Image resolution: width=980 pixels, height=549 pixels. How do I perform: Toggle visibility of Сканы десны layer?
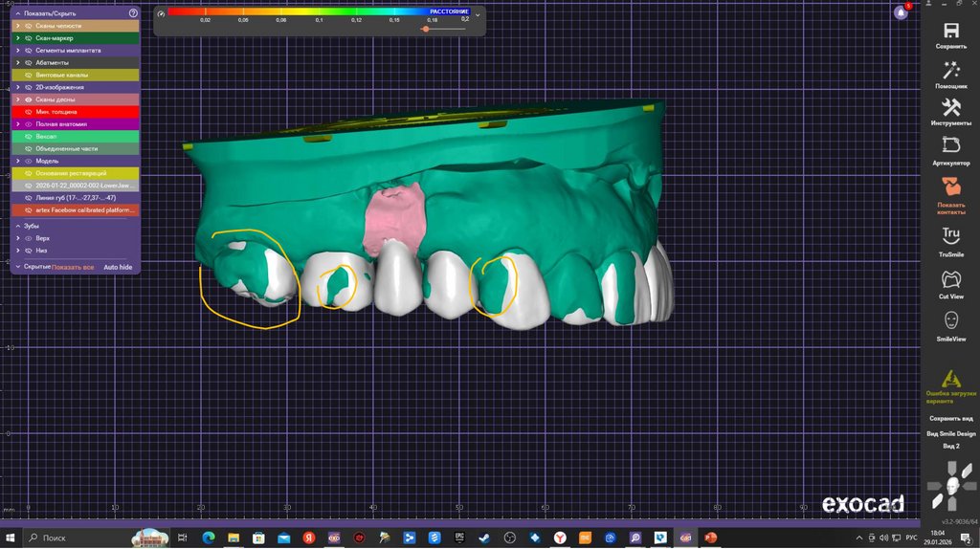point(29,99)
